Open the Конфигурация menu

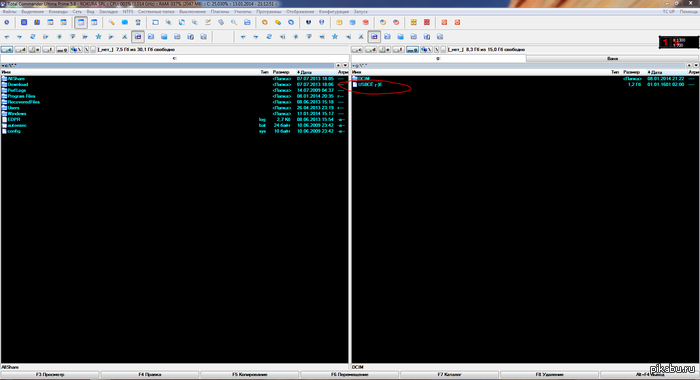(333, 12)
